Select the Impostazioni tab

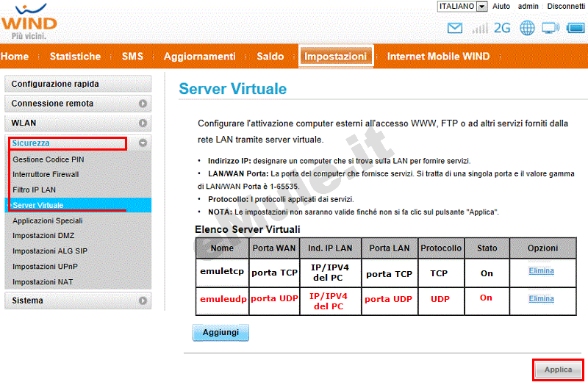(x=336, y=57)
